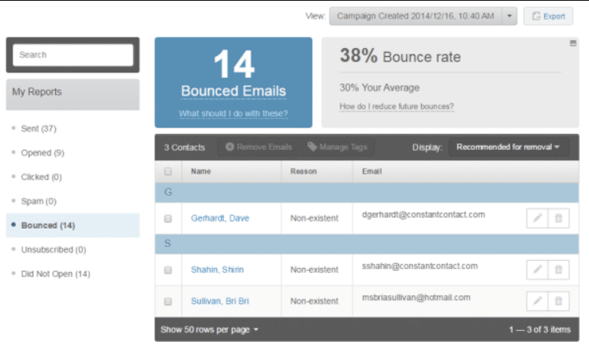Image resolution: width=589 pixels, height=364 pixels.
Task: Click the Search input field
Action: click(x=73, y=55)
